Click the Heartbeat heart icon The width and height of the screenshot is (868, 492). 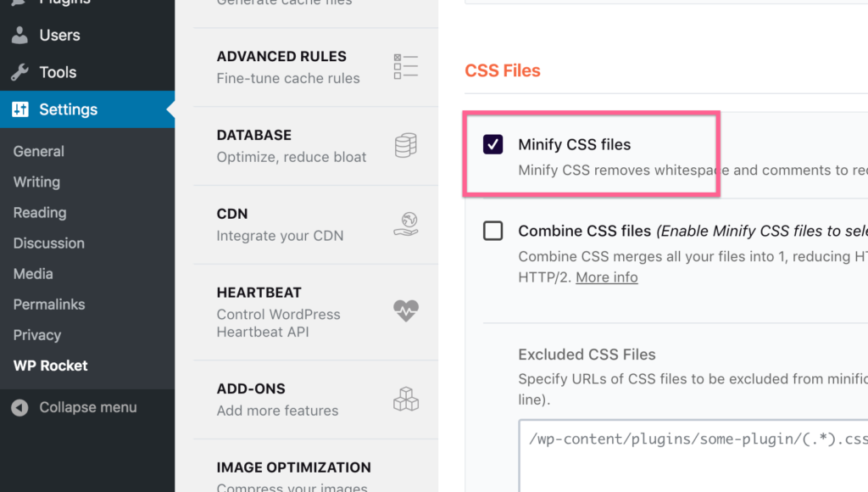[406, 310]
